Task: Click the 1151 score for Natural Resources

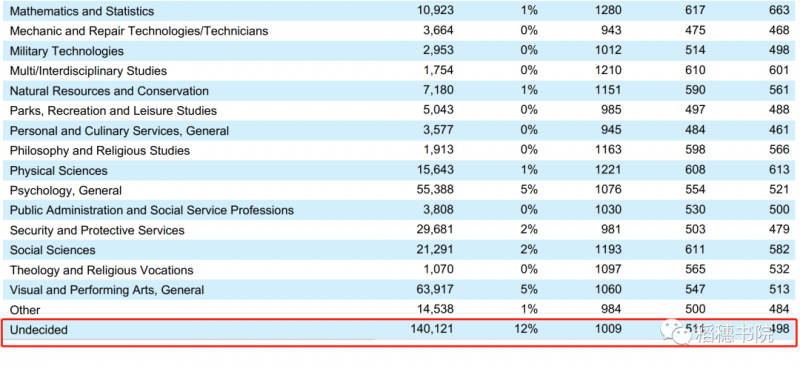Action: click(608, 90)
